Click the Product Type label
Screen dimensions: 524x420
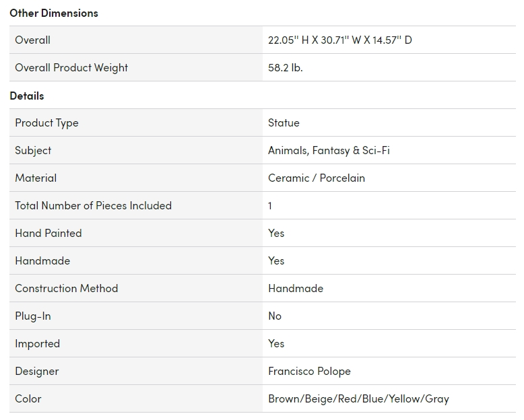pyautogui.click(x=46, y=123)
